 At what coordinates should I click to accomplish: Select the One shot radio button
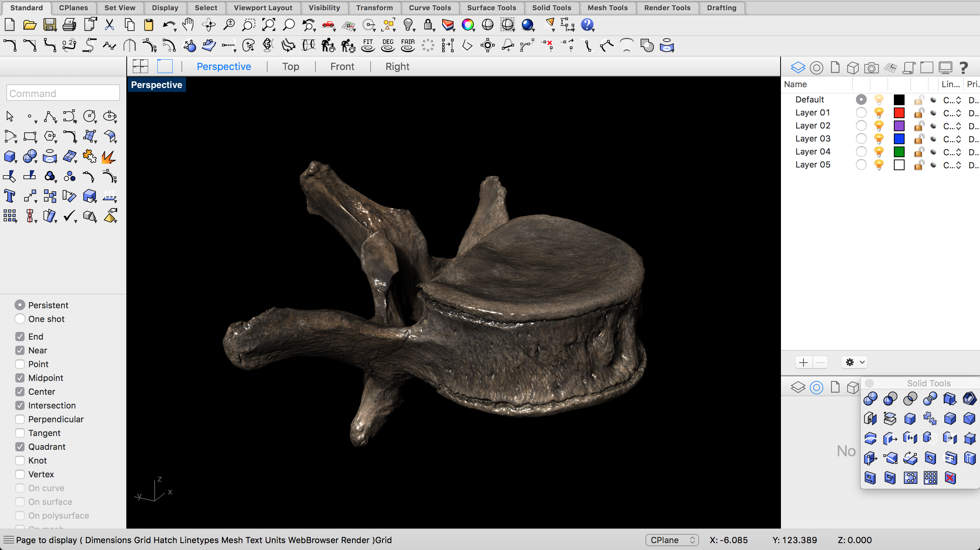(20, 319)
